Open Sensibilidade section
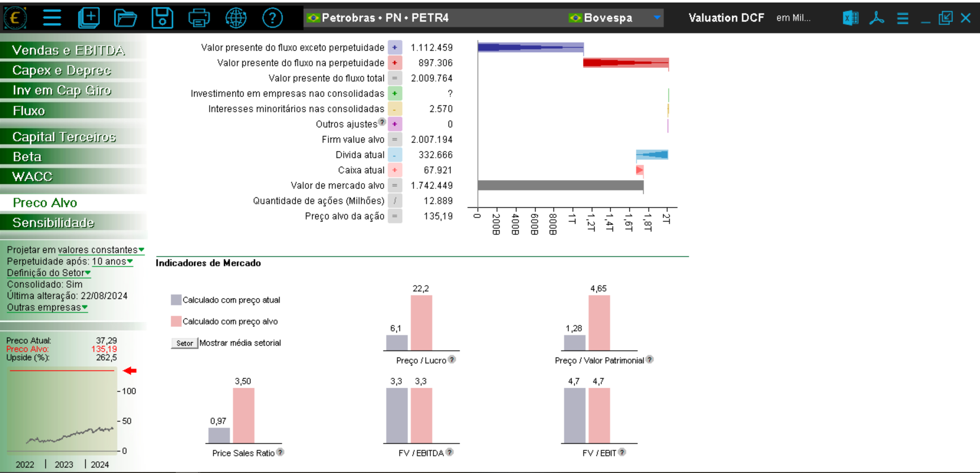 click(74, 222)
